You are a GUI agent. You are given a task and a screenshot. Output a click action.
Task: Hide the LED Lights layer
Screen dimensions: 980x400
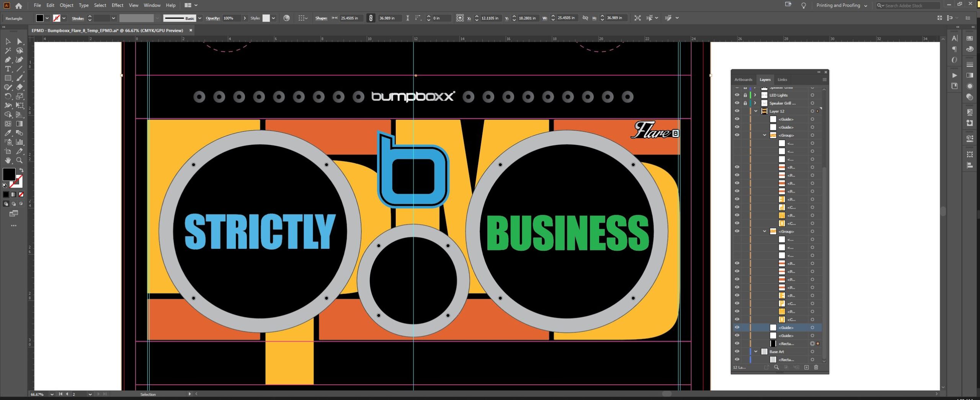737,95
